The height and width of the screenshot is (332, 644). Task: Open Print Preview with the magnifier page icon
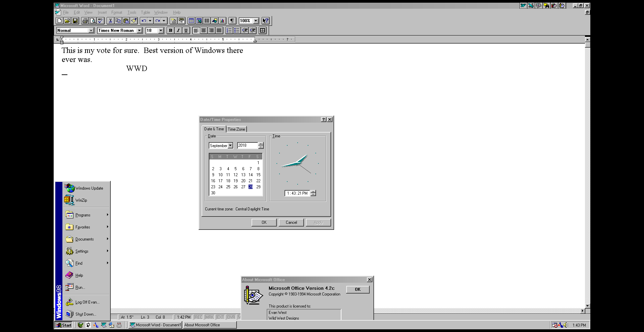click(93, 21)
